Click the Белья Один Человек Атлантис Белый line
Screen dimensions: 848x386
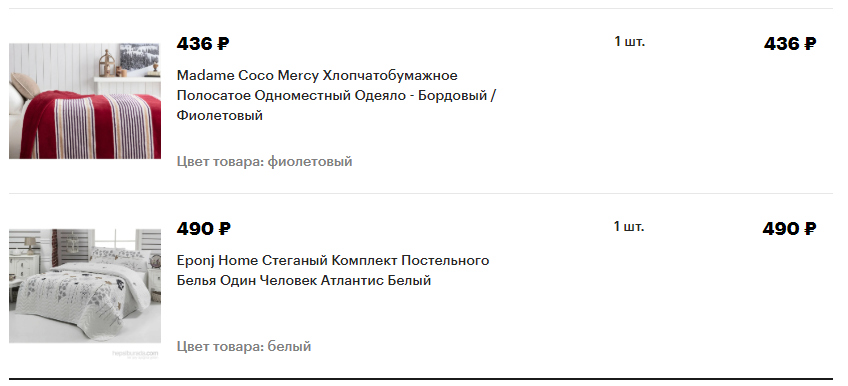pyautogui.click(x=304, y=281)
